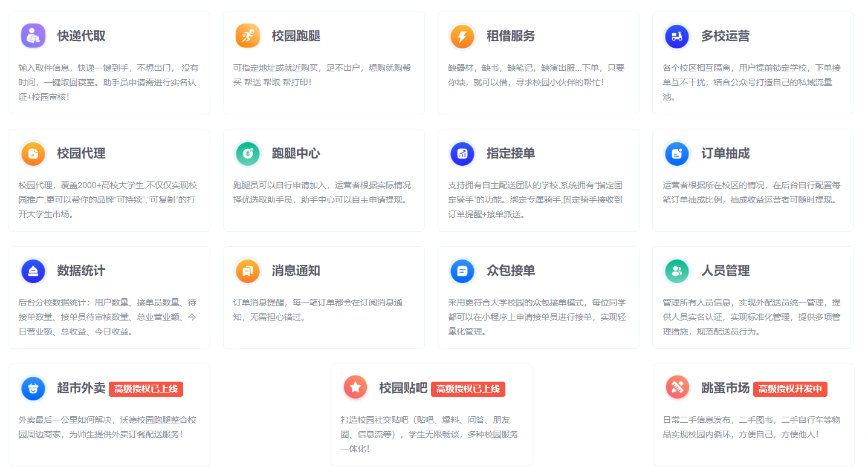Open the 跑腿中心 target icon
This screenshot has height=473, width=868.
[247, 154]
